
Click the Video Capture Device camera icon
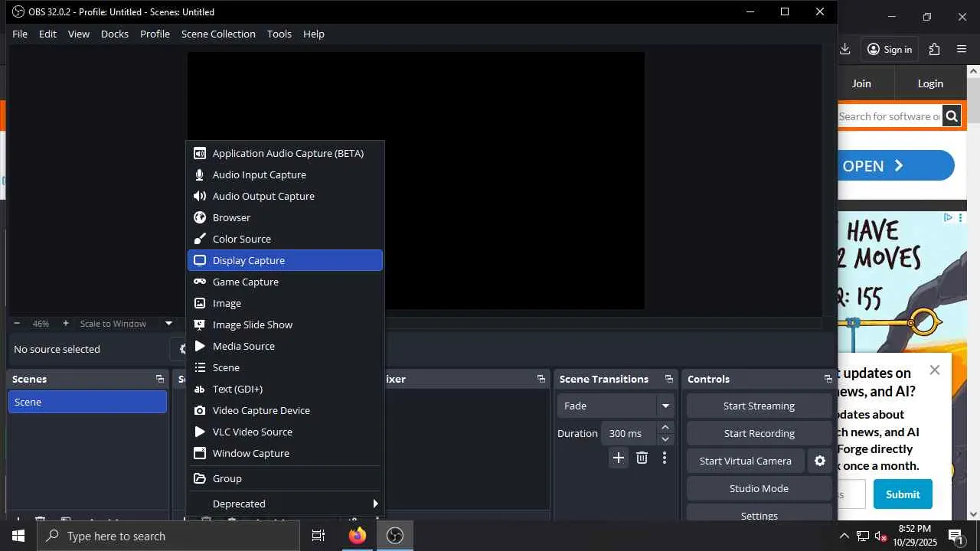point(200,410)
